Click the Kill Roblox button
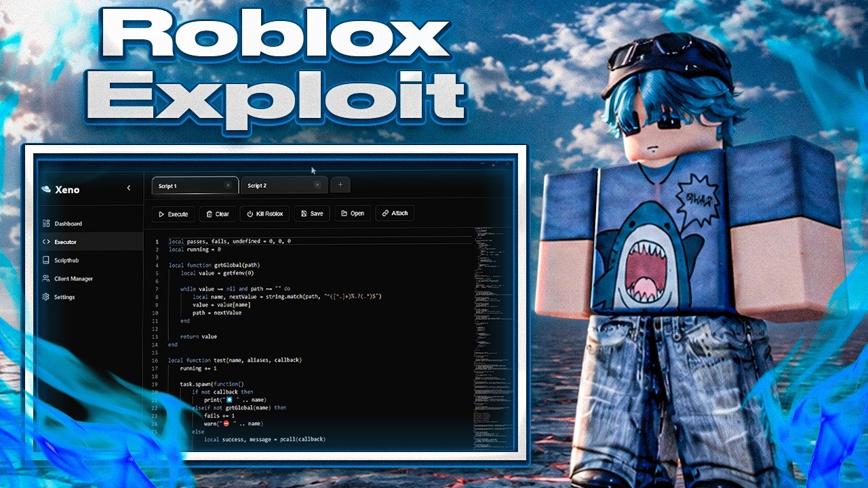Viewport: 868px width, 488px height. coord(265,213)
